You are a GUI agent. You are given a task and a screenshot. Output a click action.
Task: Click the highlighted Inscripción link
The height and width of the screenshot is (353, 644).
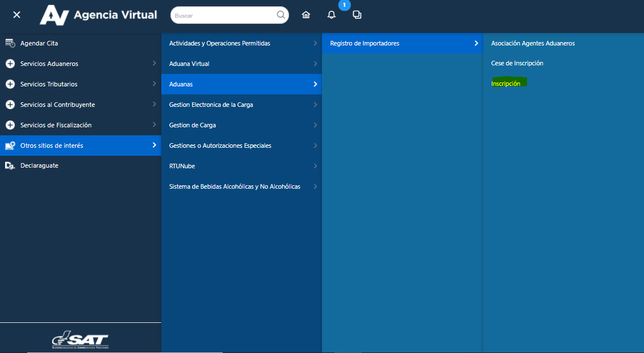pos(505,84)
